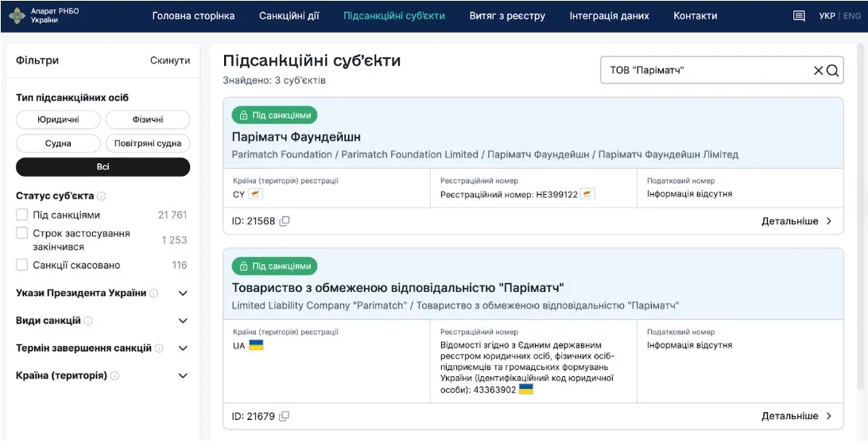The height and width of the screenshot is (447, 868).
Task: Run search with the magnifier icon
Action: tap(832, 70)
